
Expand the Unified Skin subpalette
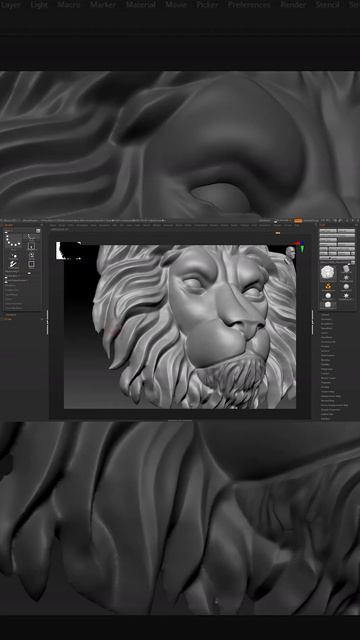[327, 414]
